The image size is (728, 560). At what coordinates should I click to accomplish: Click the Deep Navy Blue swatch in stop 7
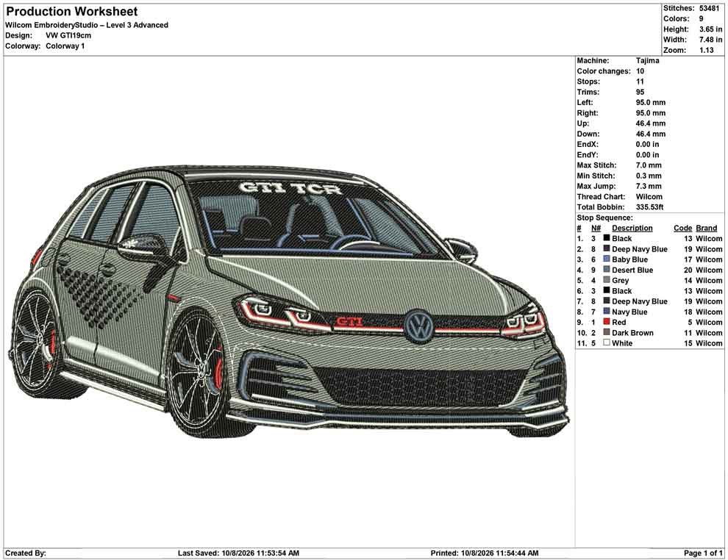pyautogui.click(x=607, y=301)
